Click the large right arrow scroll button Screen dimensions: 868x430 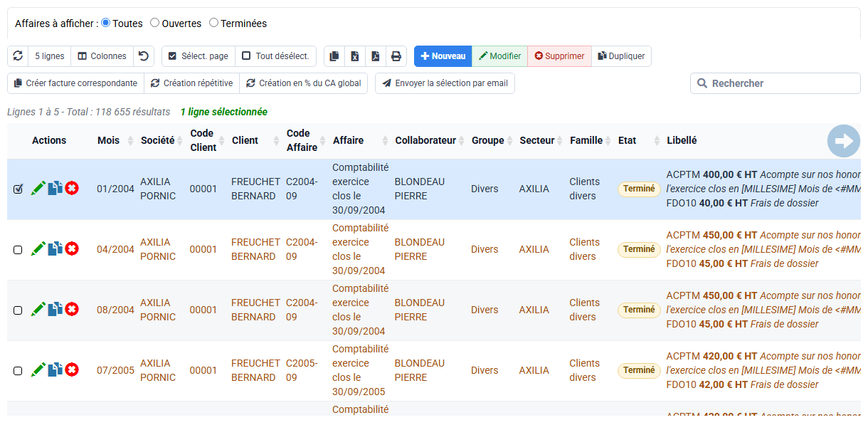(844, 141)
